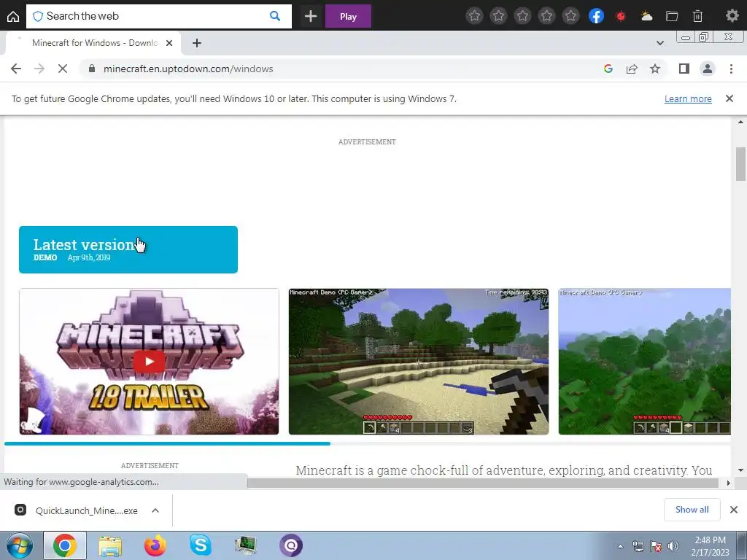Click the taskbar clock showing 2:48 PM

pyautogui.click(x=710, y=546)
